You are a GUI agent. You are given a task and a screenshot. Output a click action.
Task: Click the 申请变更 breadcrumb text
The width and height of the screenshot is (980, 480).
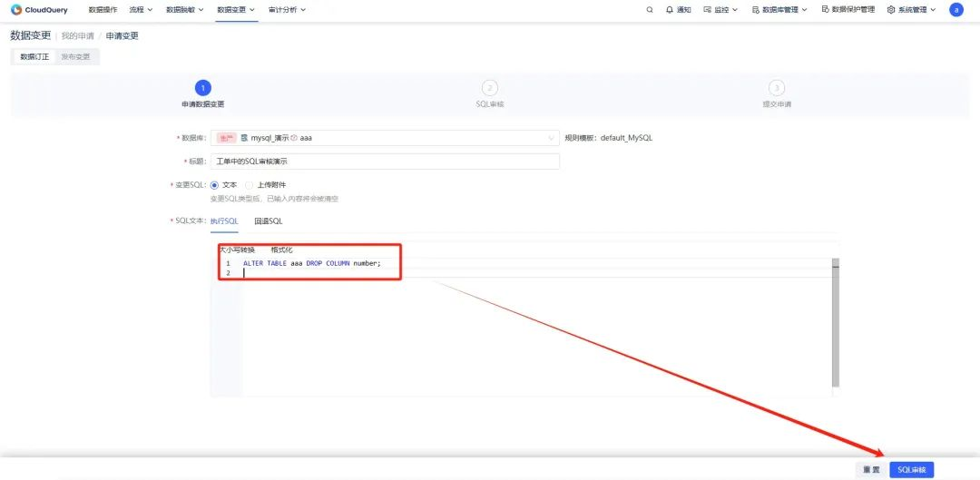pos(122,36)
